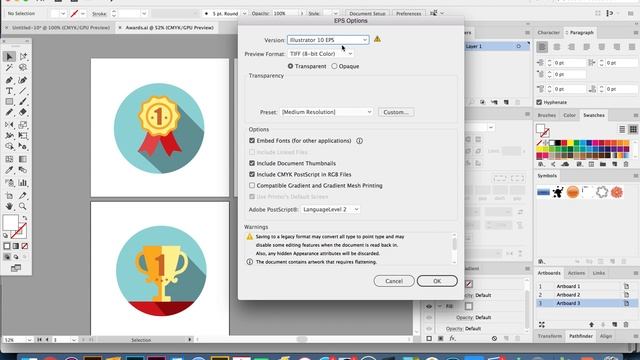Image resolution: width=640 pixels, height=360 pixels.
Task: Select the Magic Wand tool
Action: pos(9,67)
